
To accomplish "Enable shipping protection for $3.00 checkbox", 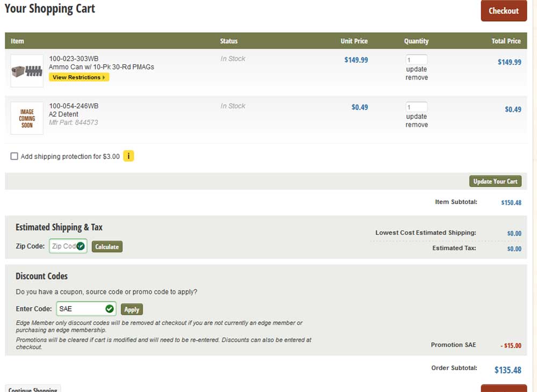I will pyautogui.click(x=14, y=156).
